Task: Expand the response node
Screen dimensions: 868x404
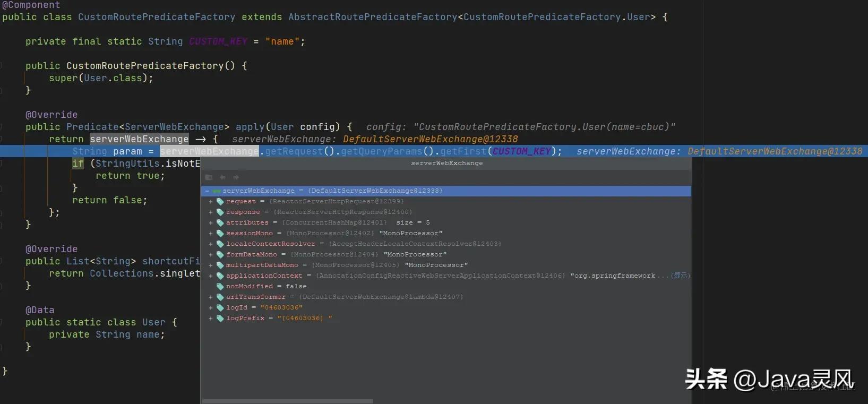Action: click(211, 212)
